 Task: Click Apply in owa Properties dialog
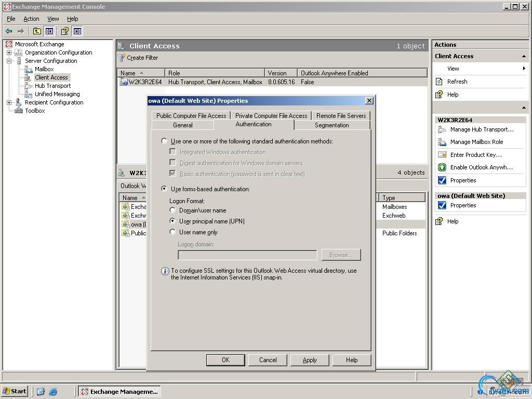[310, 360]
